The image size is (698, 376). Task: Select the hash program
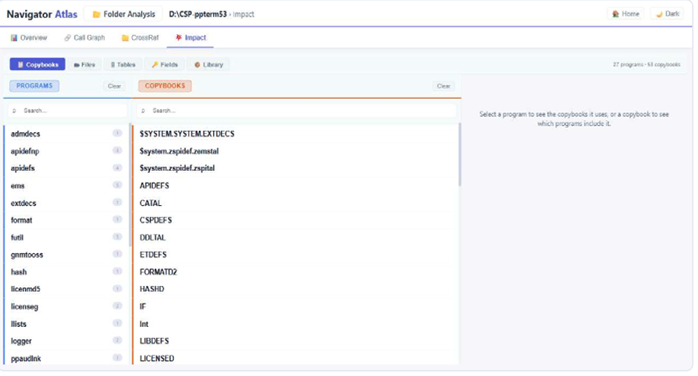pos(67,272)
